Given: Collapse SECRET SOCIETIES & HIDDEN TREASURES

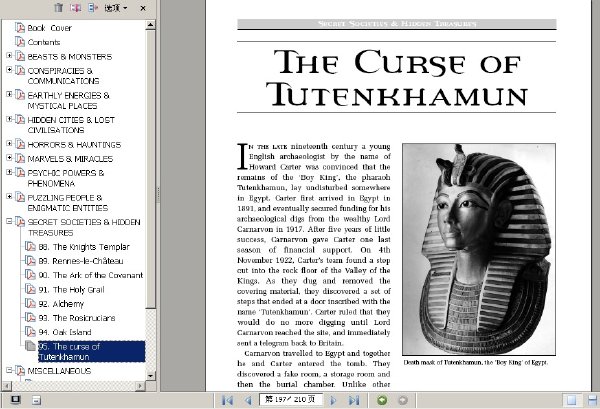Looking at the screenshot, I should pyautogui.click(x=9, y=221).
